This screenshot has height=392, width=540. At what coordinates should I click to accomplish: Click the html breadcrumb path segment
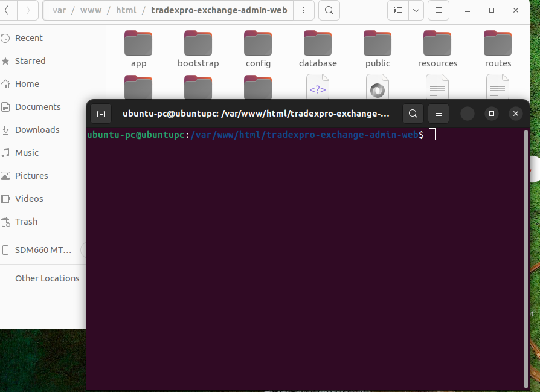click(x=124, y=10)
